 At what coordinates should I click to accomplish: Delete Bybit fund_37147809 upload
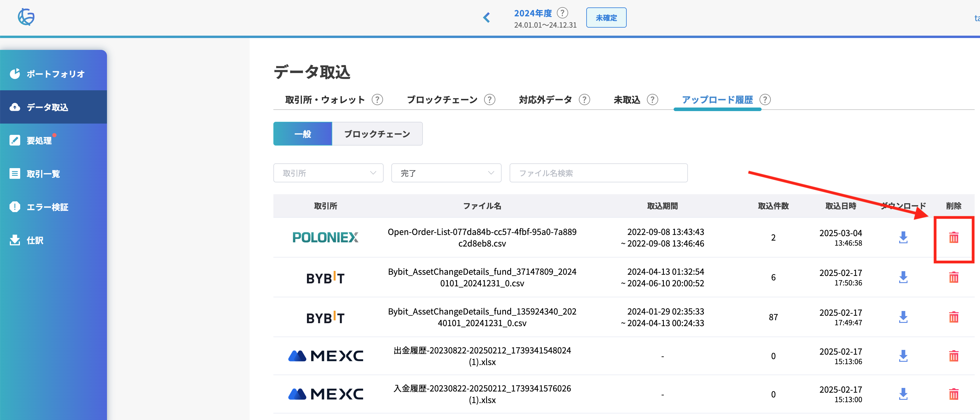coord(953,277)
